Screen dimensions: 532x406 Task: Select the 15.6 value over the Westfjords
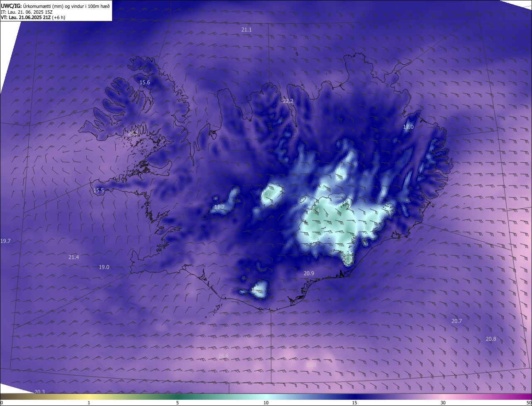tap(145, 83)
